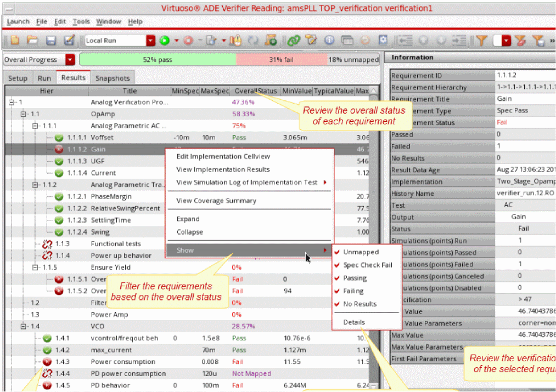Collapse requirement 1 tree node
The height and width of the screenshot is (392, 556).
point(12,102)
